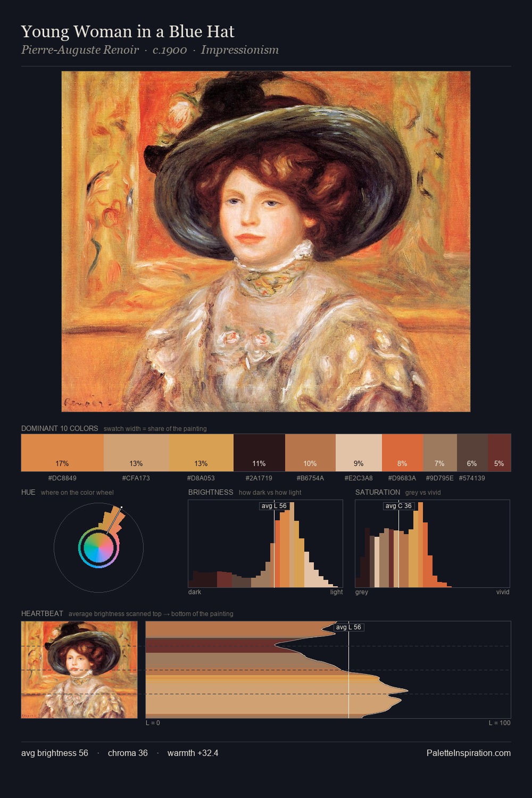Click the hex label #D8A053
This screenshot has height=798, width=532.
point(201,478)
